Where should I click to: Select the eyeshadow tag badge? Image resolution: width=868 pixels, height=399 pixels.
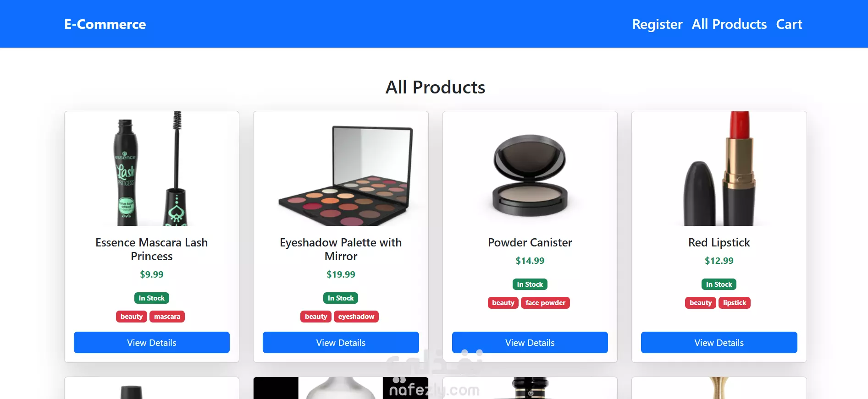[x=356, y=317]
